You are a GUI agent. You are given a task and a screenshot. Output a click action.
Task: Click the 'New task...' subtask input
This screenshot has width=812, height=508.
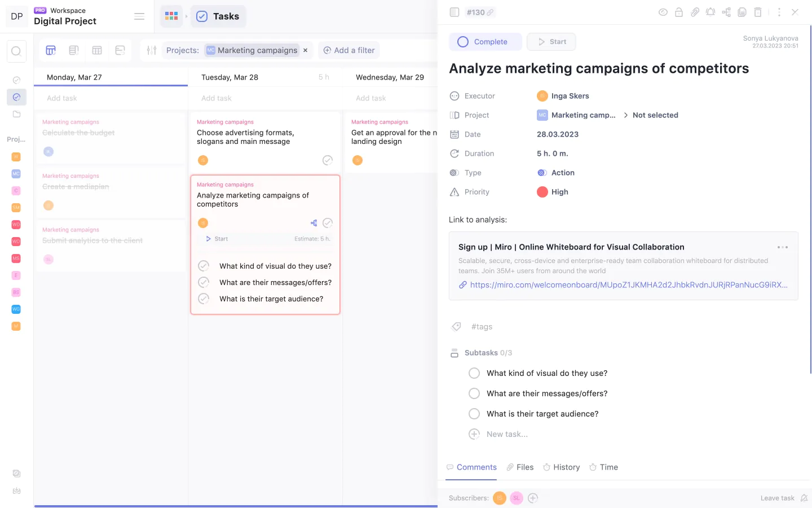507,434
